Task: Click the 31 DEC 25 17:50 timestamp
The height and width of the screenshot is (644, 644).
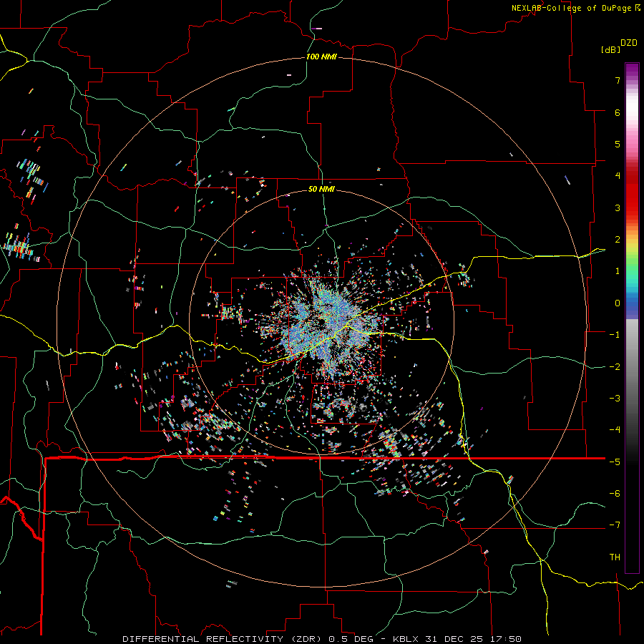Action: tap(472, 639)
